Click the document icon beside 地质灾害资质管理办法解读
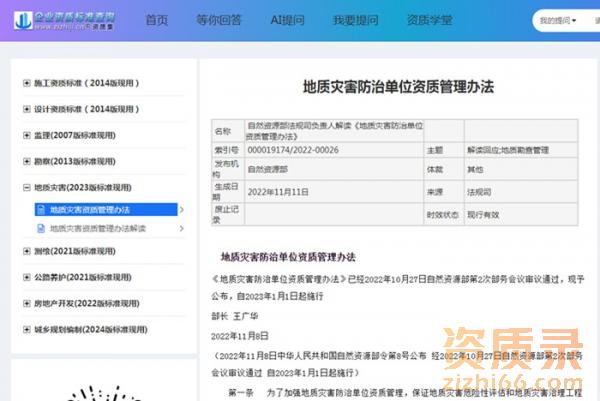 (x=42, y=229)
